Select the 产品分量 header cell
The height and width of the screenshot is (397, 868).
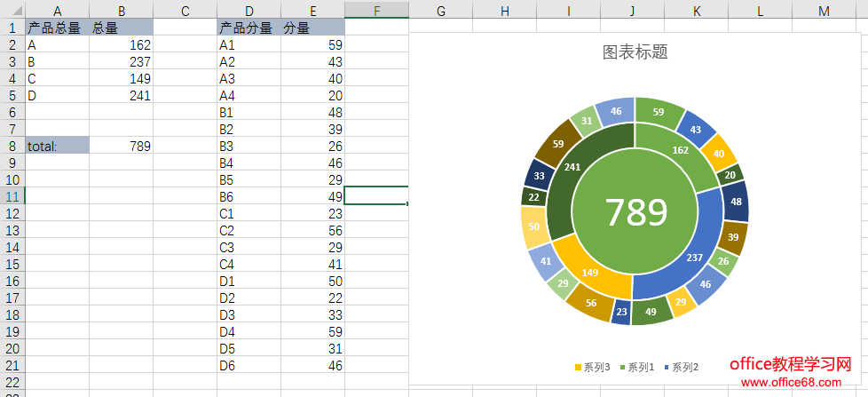[x=249, y=28]
